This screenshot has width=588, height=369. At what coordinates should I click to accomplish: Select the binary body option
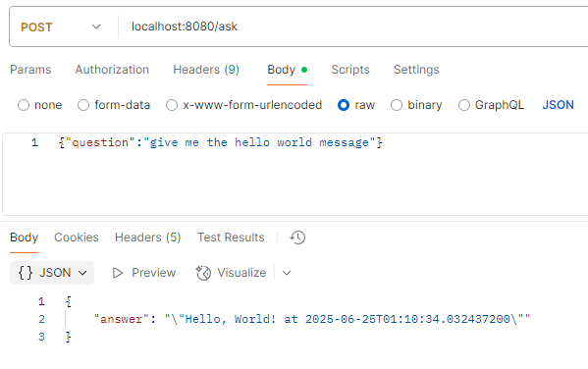[397, 105]
